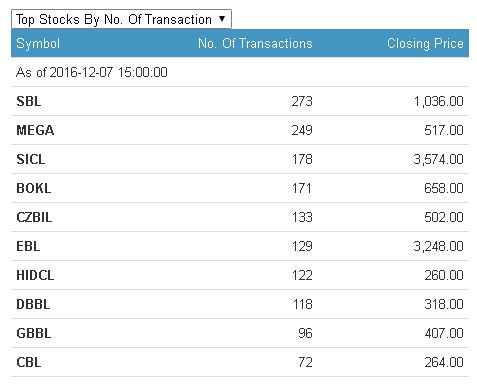This screenshot has height=384, width=477.
Task: Click the As of 2016-12-07 timestamp row
Action: (x=240, y=72)
